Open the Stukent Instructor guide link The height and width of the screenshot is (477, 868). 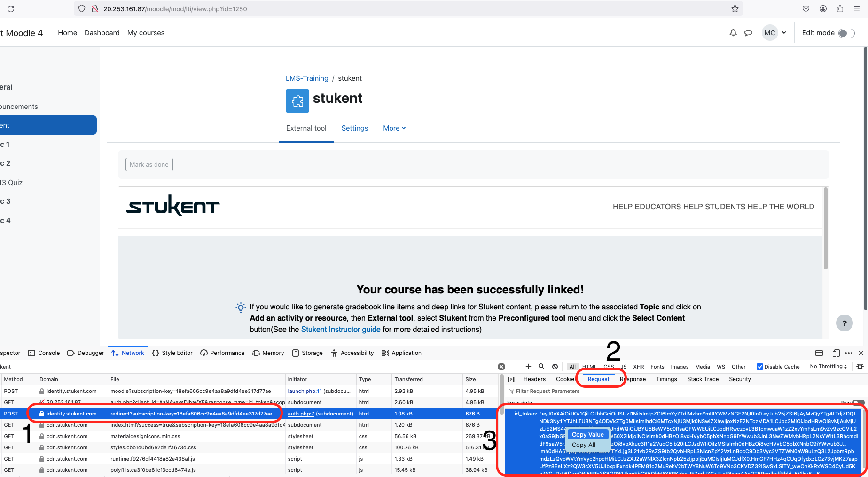point(341,329)
